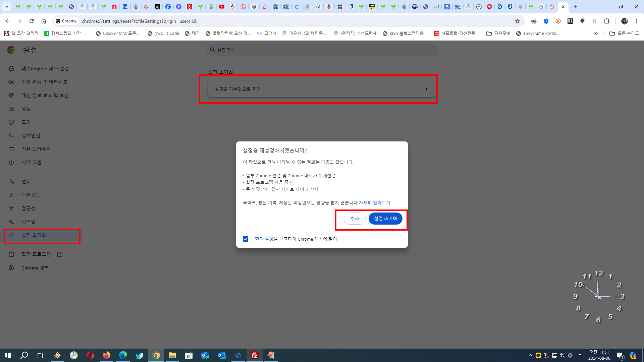This screenshot has height=362, width=644.
Task: Click the 설정 초기화 confirm button
Action: 385,219
